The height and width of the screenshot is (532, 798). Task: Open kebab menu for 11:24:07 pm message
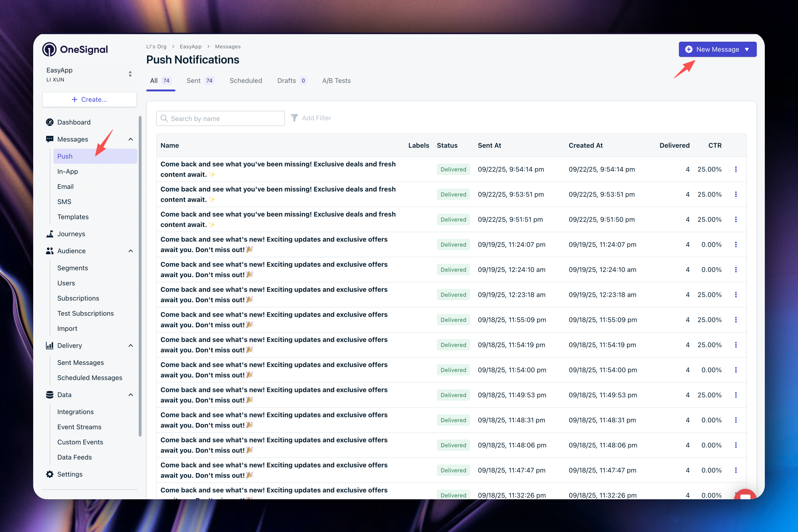[x=736, y=245]
